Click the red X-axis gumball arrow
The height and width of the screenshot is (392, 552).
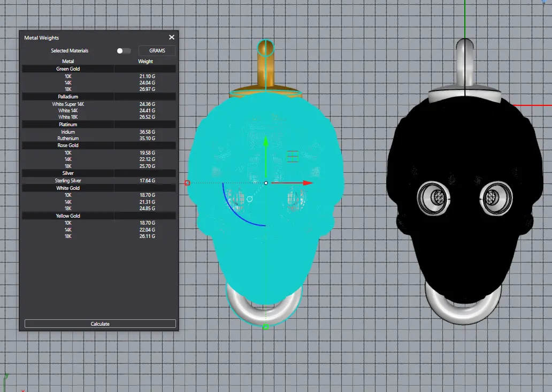(307, 183)
